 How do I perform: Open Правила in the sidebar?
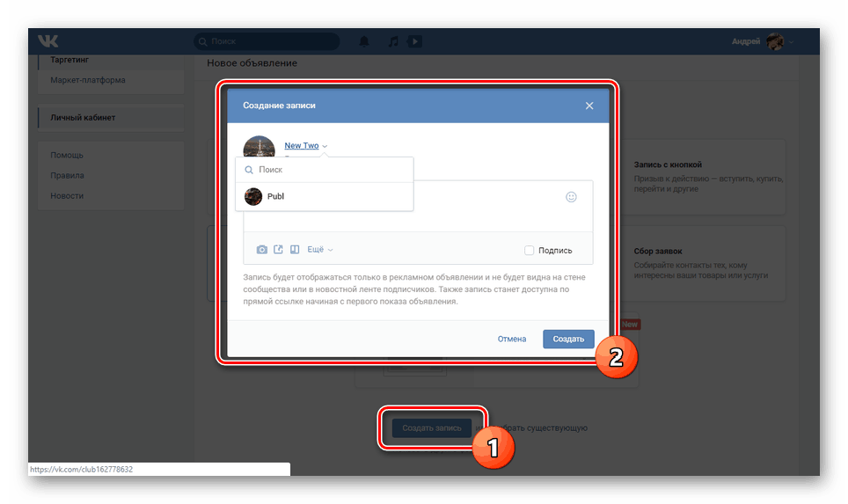tap(67, 175)
